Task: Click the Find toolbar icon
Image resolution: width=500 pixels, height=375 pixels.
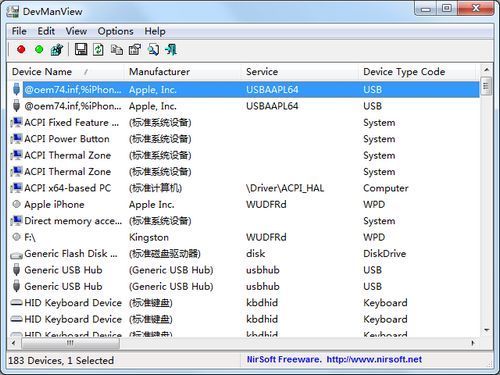Action: coord(153,50)
